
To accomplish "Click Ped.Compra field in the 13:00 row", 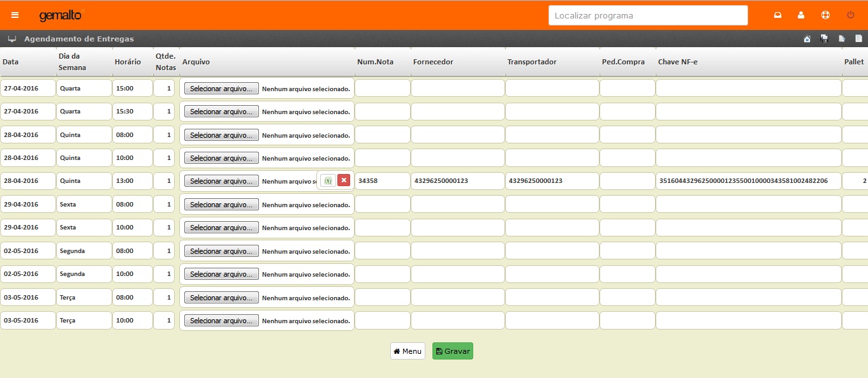I will click(x=627, y=181).
